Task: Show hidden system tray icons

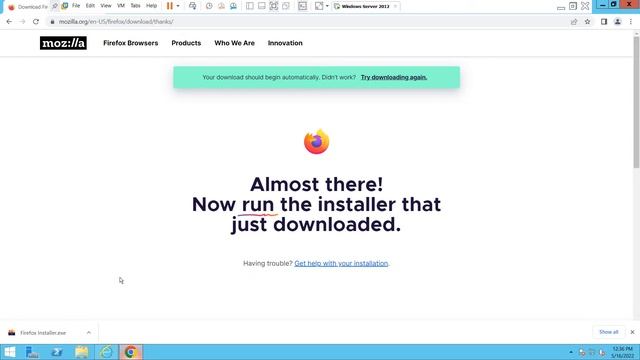Action: click(x=571, y=352)
